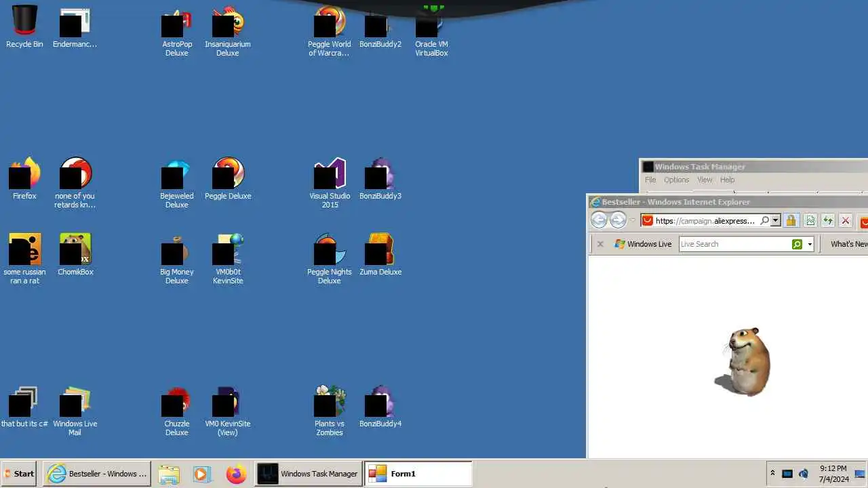Open the What's New toolbar link
868x488 pixels.
coord(849,244)
